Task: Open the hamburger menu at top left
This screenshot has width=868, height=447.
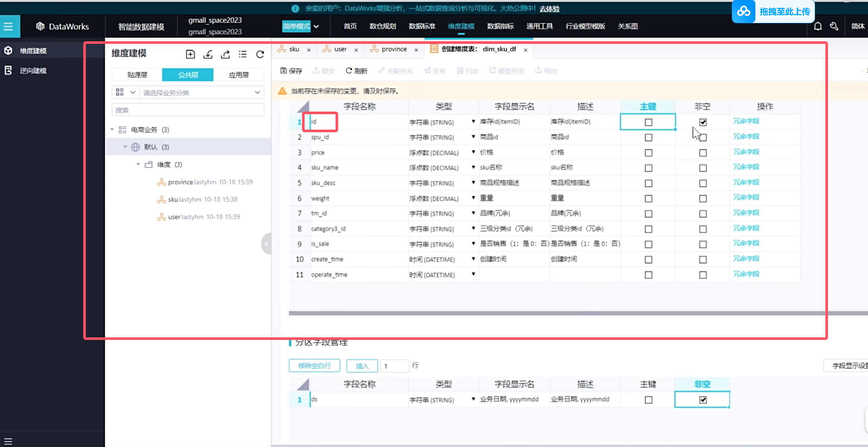Action: 8,26
